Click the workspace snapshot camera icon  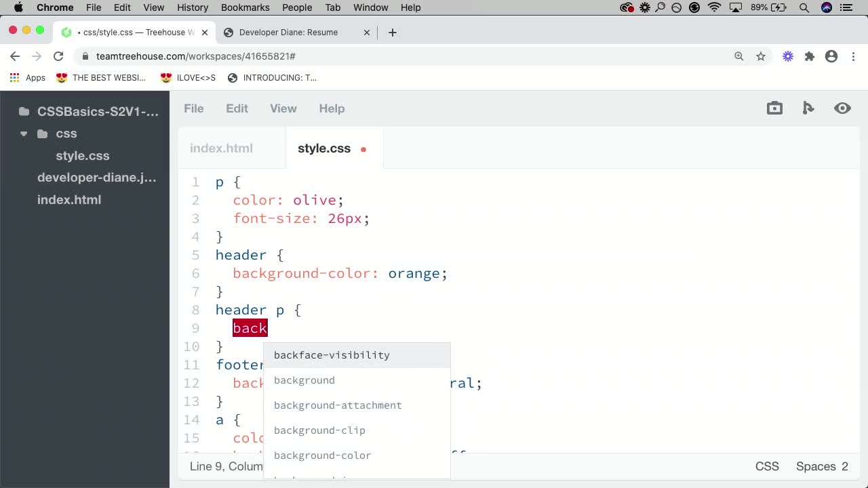(x=774, y=108)
